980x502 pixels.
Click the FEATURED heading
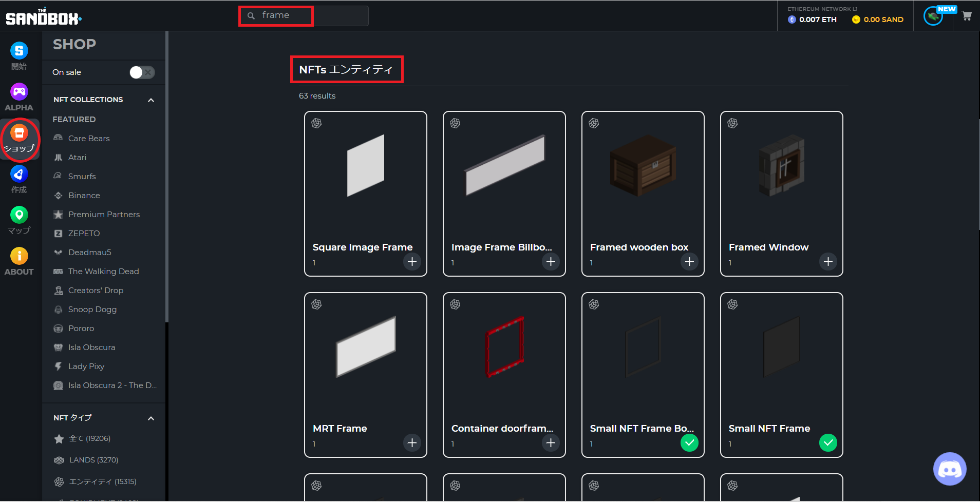tap(74, 120)
